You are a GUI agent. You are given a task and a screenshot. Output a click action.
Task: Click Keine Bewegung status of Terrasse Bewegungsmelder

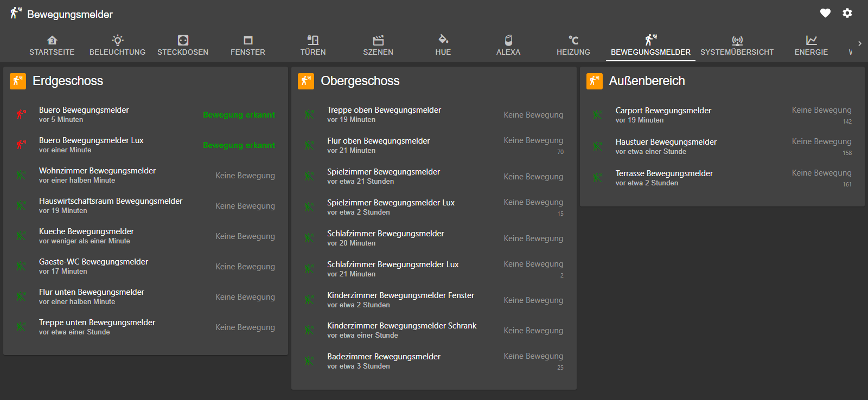click(x=822, y=173)
